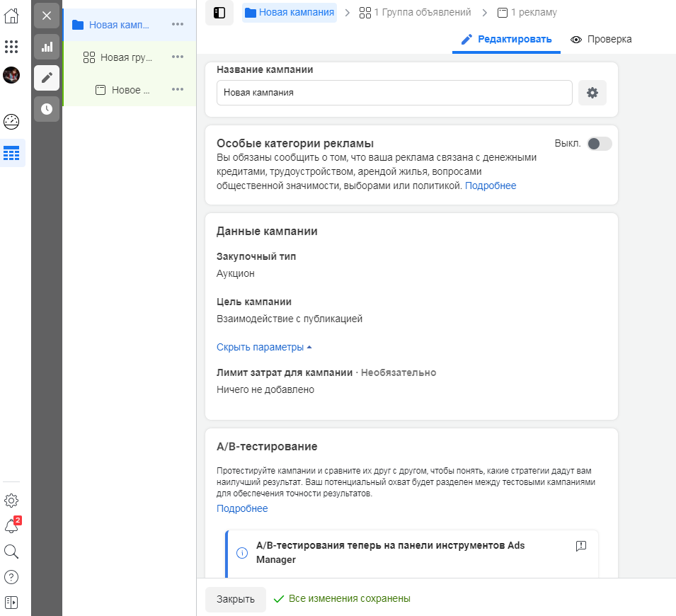Open the Ads Manager table icon
This screenshot has height=616, width=676.
point(11,153)
